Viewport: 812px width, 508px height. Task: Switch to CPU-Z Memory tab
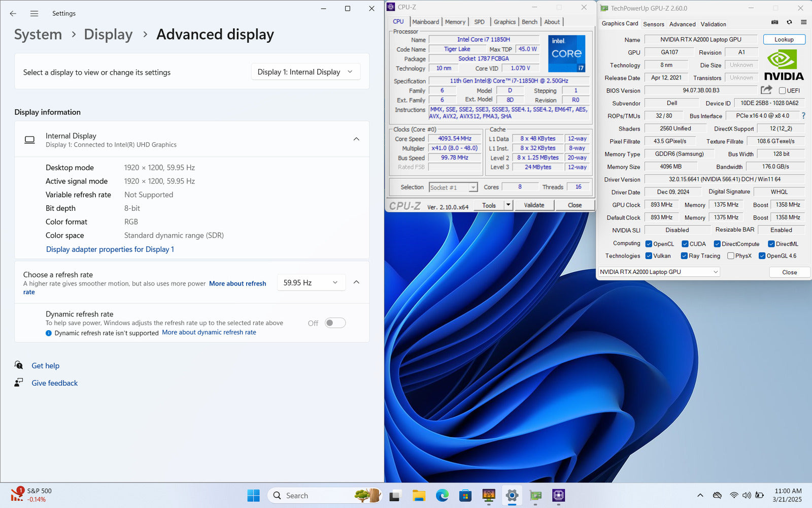455,22
